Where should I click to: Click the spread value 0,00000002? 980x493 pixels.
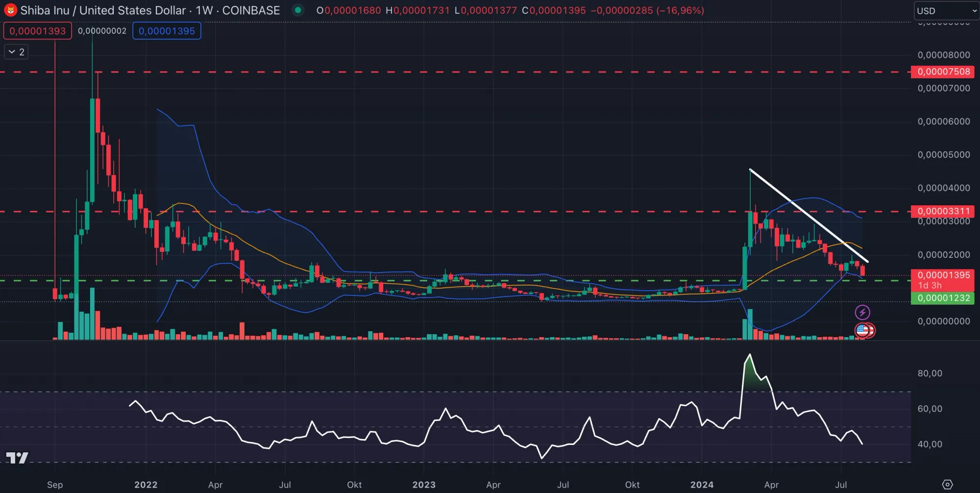coord(102,31)
